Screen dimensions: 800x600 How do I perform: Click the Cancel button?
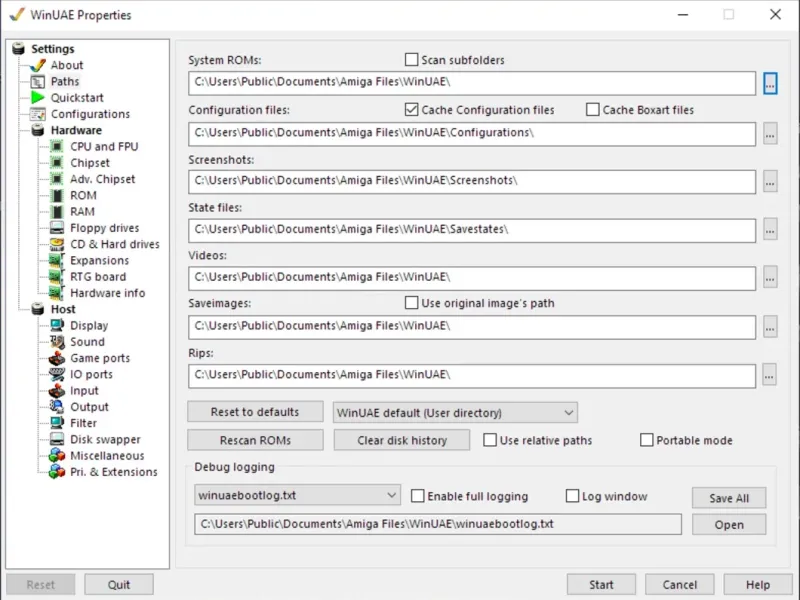[680, 585]
